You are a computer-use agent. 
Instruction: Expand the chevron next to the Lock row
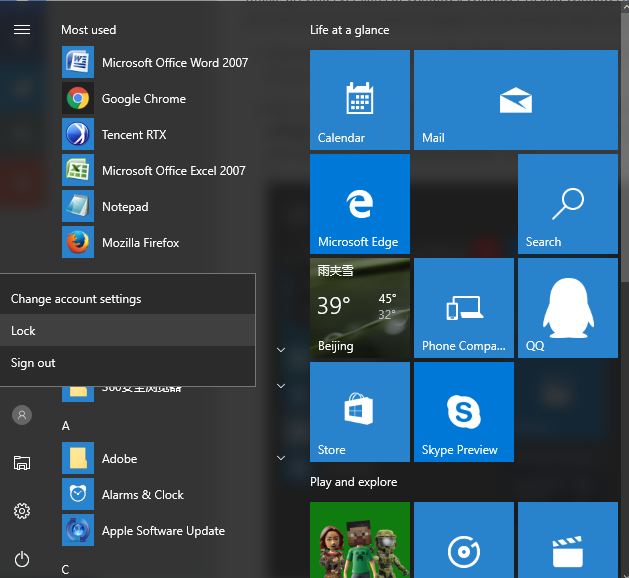click(281, 350)
